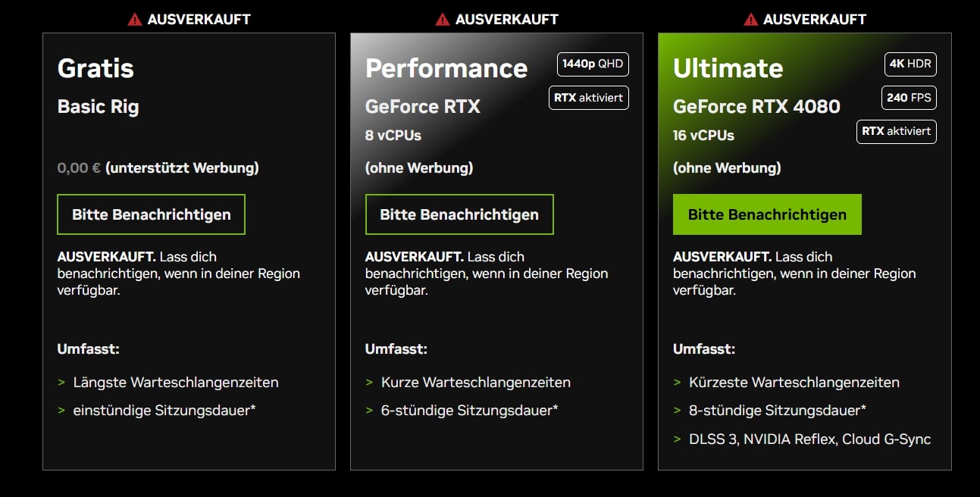Click the warning triangle above the Performance card
The width and height of the screenshot is (980, 497).
[x=442, y=20]
